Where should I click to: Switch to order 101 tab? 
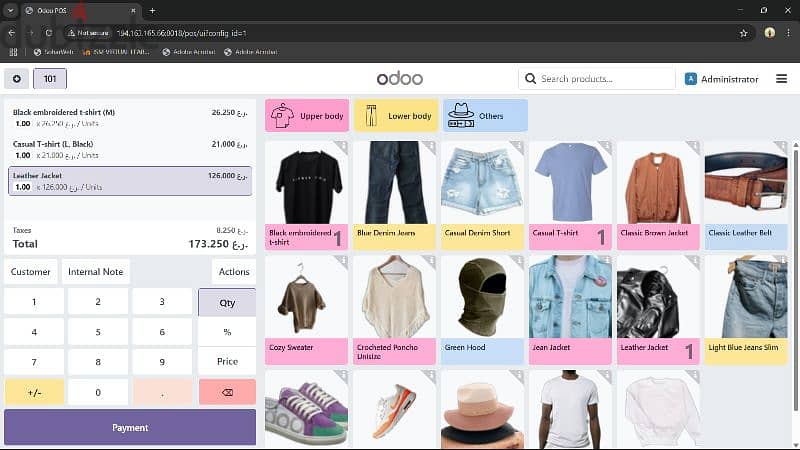click(50, 79)
